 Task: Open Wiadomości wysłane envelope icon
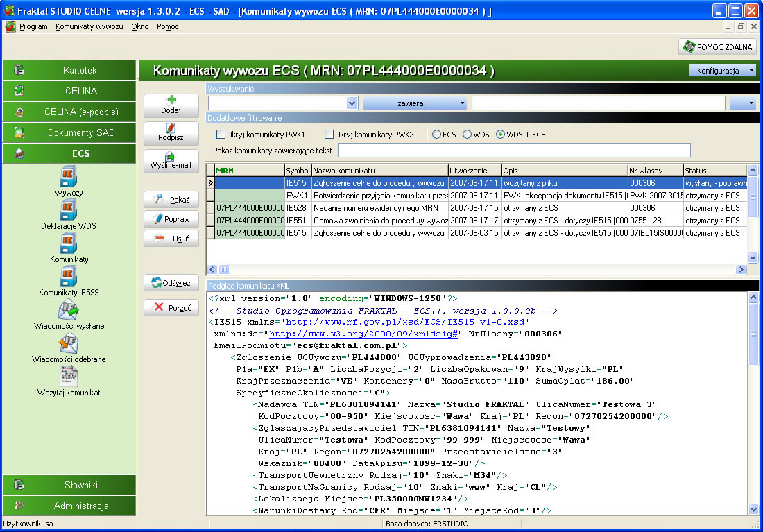tap(69, 310)
